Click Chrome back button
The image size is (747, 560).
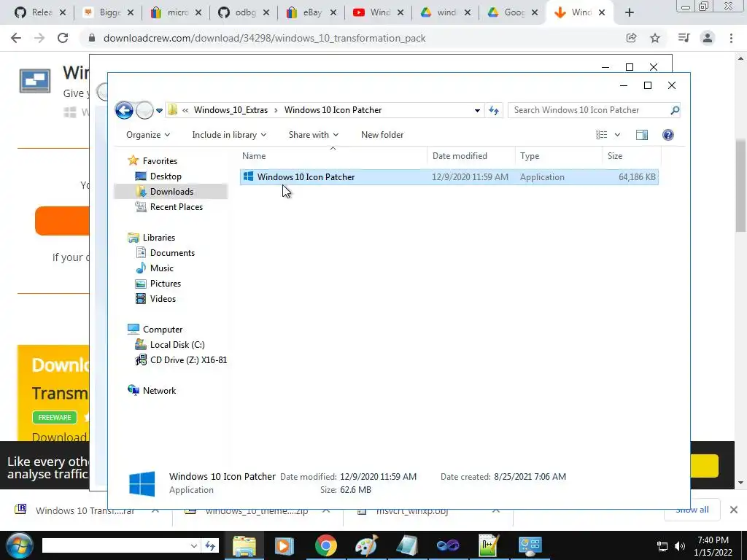point(16,38)
